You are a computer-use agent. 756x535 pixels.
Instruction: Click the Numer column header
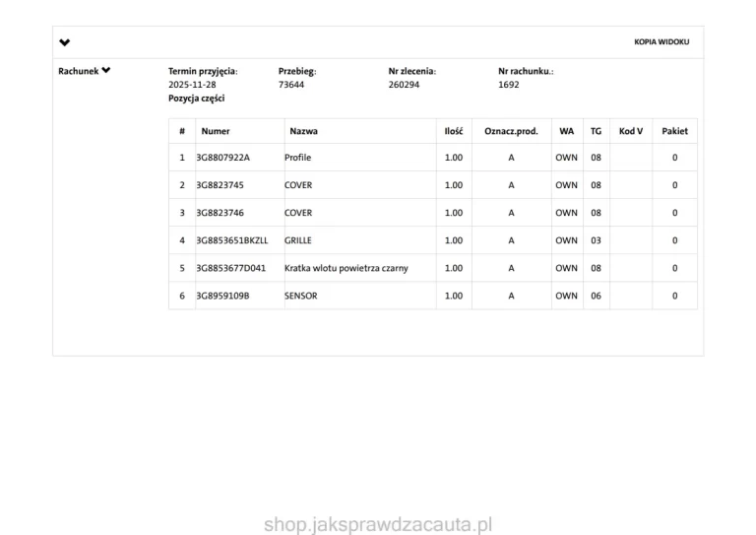(x=216, y=131)
